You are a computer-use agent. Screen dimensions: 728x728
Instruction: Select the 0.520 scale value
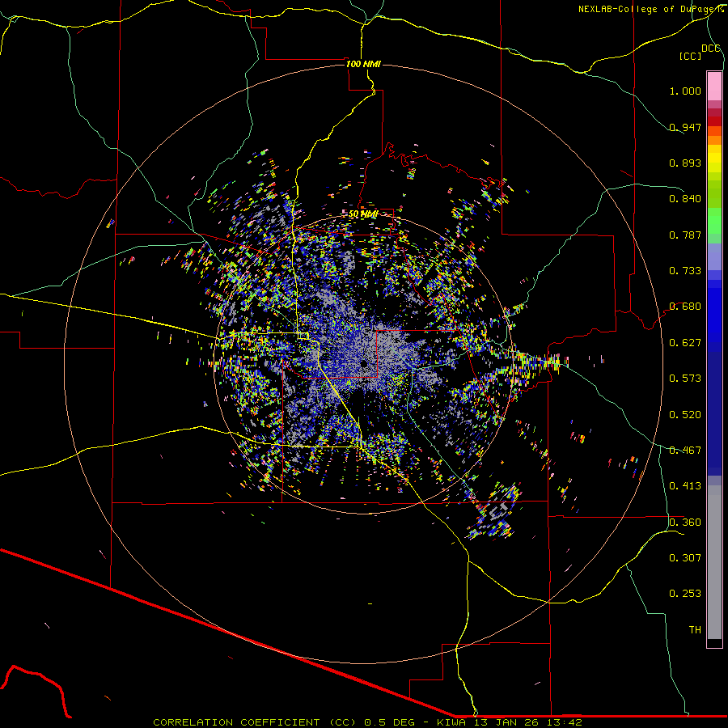[x=685, y=415]
